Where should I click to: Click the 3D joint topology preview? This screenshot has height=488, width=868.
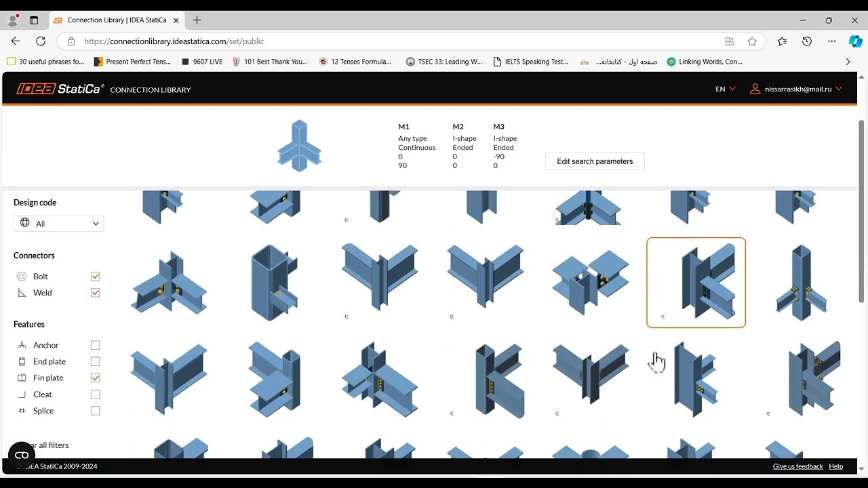click(299, 146)
